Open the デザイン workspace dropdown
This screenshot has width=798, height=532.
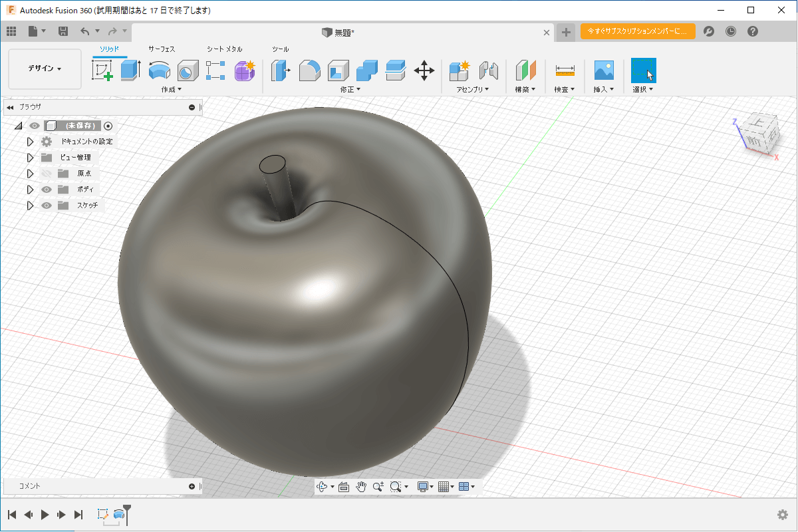(45, 68)
